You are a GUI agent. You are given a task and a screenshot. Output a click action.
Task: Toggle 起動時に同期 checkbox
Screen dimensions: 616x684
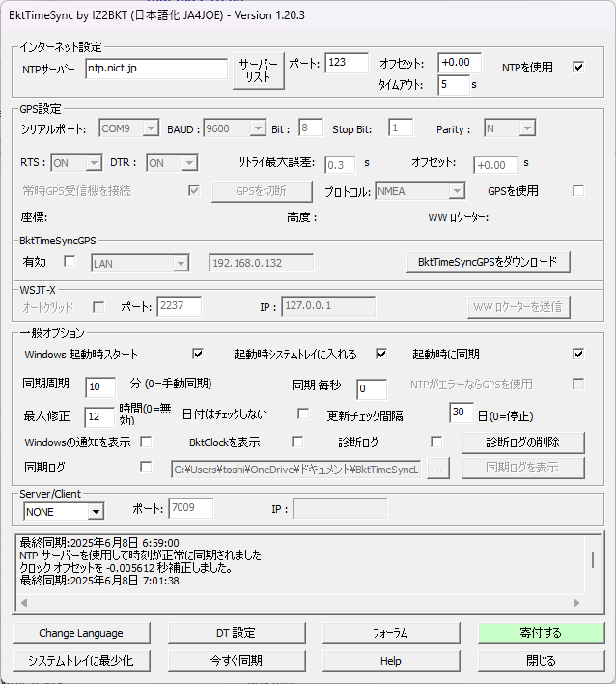click(578, 354)
